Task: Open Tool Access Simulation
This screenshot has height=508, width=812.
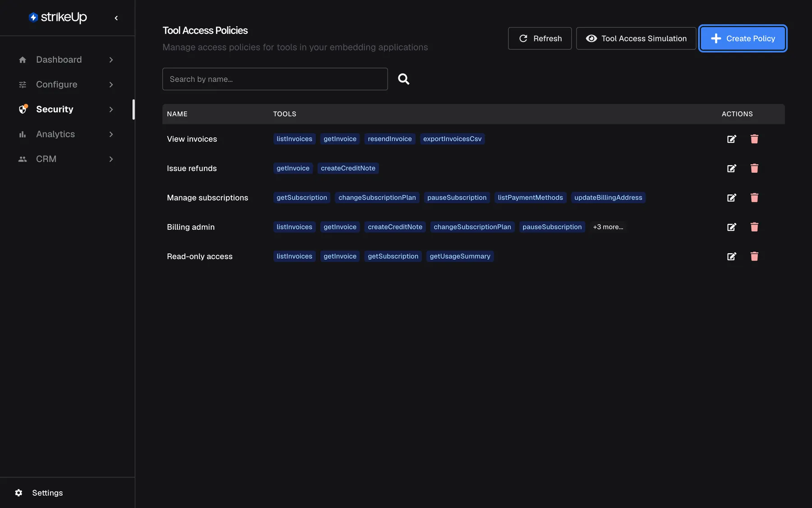Action: click(636, 38)
